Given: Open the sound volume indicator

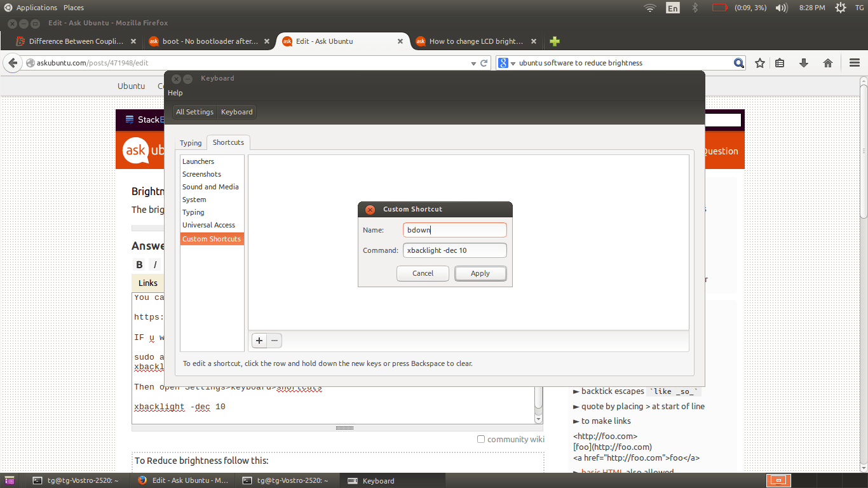Looking at the screenshot, I should coord(782,8).
